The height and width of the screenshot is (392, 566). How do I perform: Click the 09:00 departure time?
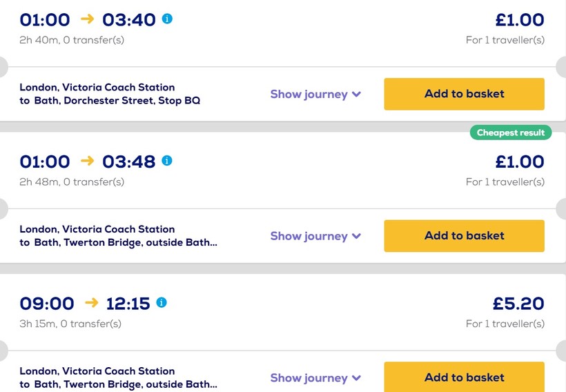click(x=47, y=304)
